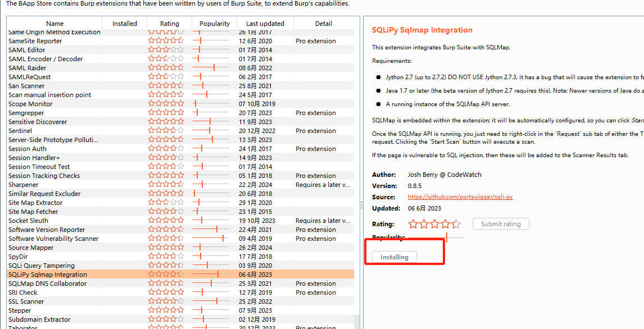The image size is (644, 329).
Task: Select the SRI Check extension row
Action: click(x=181, y=293)
